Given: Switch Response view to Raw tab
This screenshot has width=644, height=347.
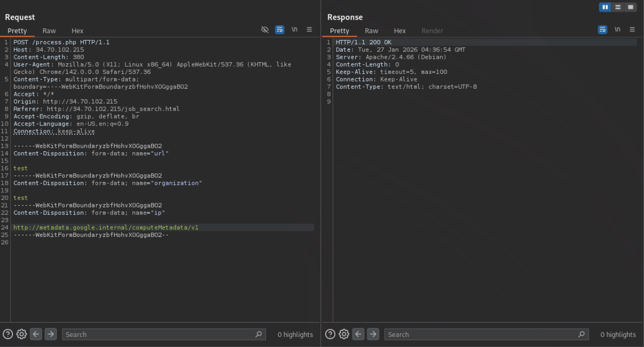Looking at the screenshot, I should 371,31.
